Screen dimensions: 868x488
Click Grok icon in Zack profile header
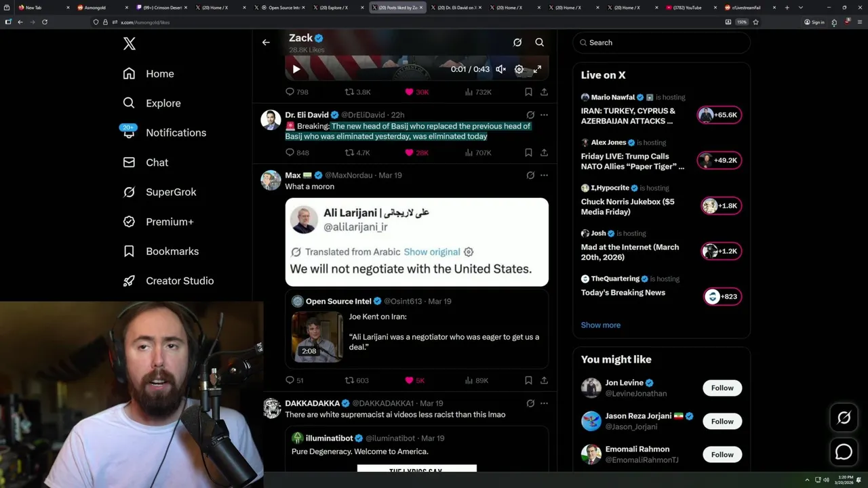[x=517, y=42]
